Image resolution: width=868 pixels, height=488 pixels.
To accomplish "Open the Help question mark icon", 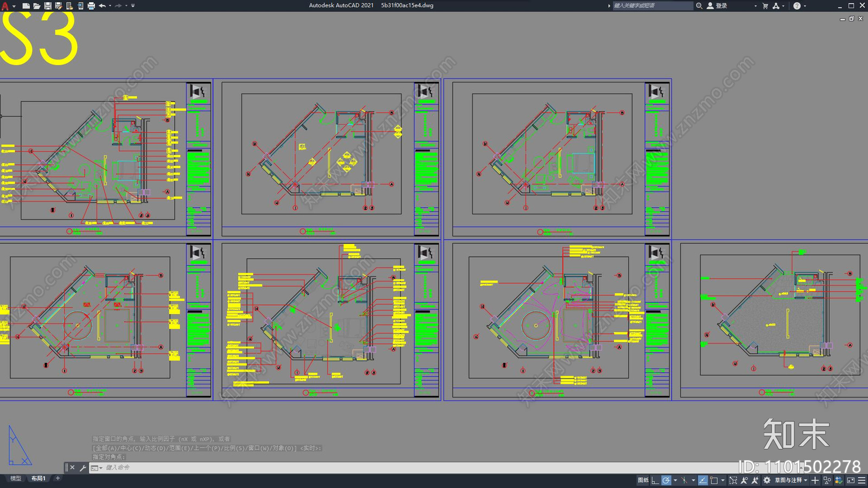I will click(x=797, y=5).
